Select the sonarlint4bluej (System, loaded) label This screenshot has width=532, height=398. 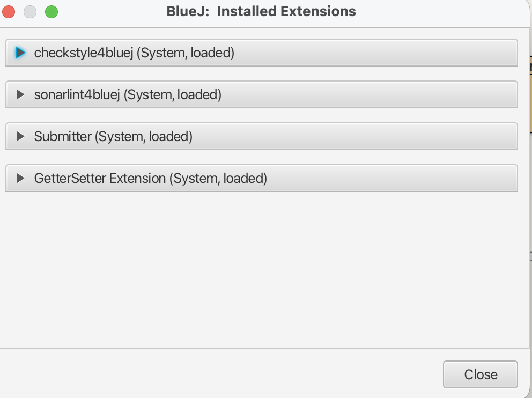pyautogui.click(x=128, y=95)
